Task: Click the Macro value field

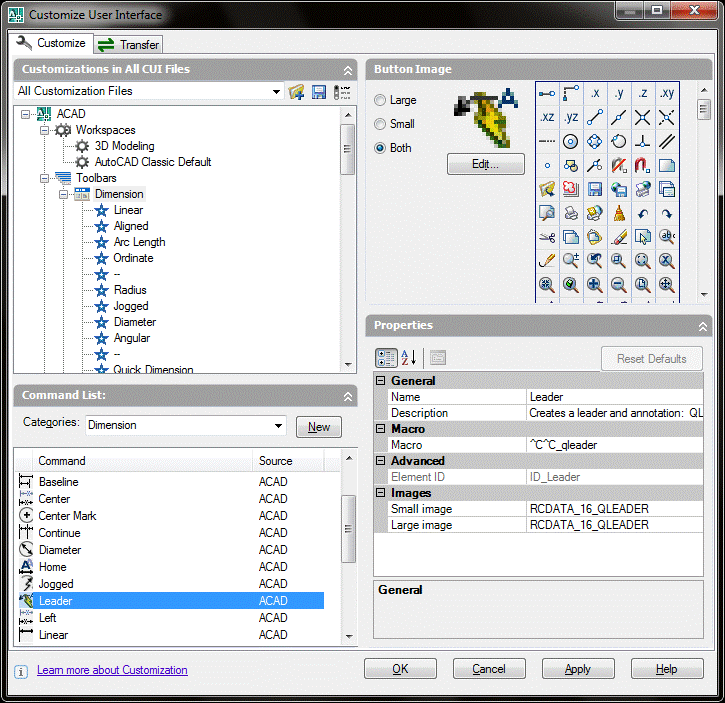Action: click(614, 445)
